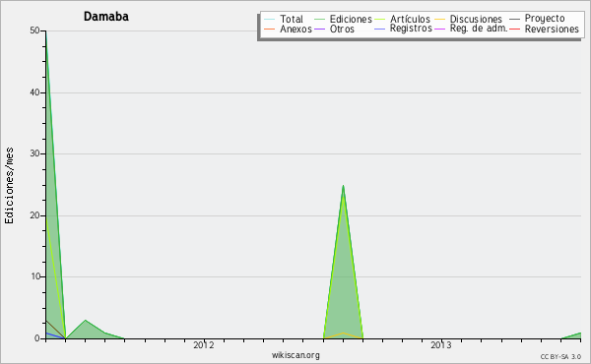Click the peak of the 25-edit green spike
This screenshot has height=364, width=591.
coord(343,186)
